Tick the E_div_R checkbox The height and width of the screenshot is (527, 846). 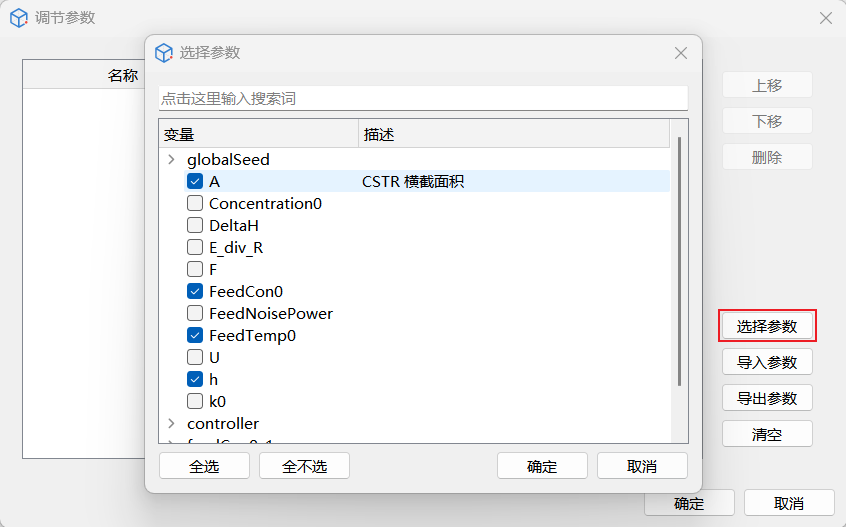(x=195, y=248)
